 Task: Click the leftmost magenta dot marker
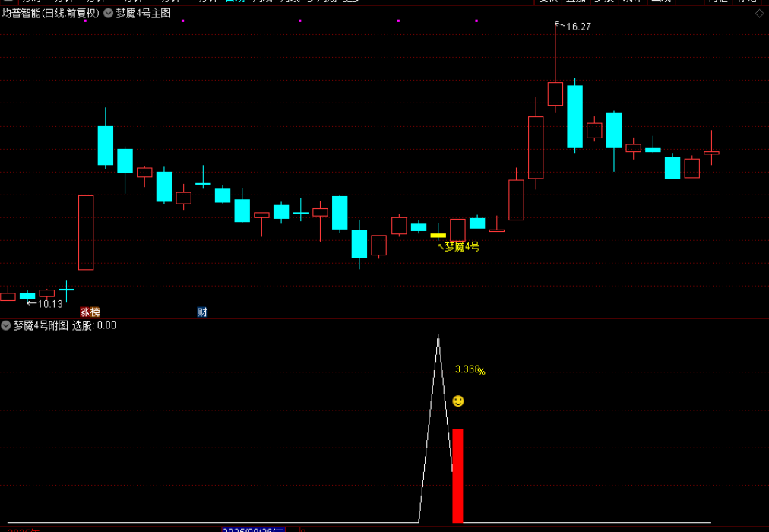click(x=85, y=21)
